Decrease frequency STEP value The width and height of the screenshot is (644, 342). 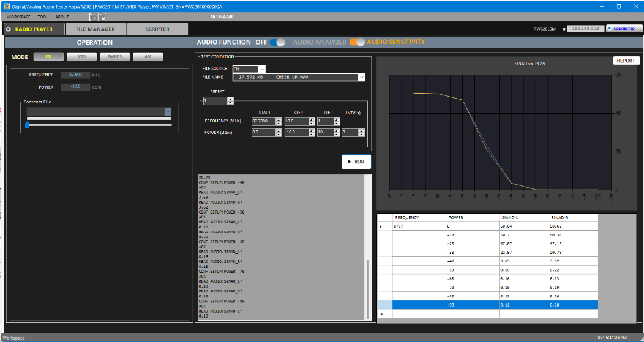click(x=312, y=124)
